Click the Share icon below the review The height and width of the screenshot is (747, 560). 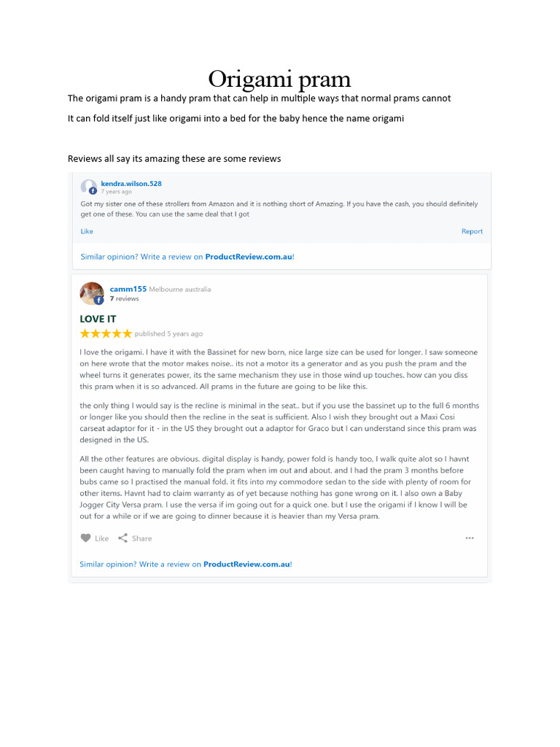pyautogui.click(x=122, y=538)
